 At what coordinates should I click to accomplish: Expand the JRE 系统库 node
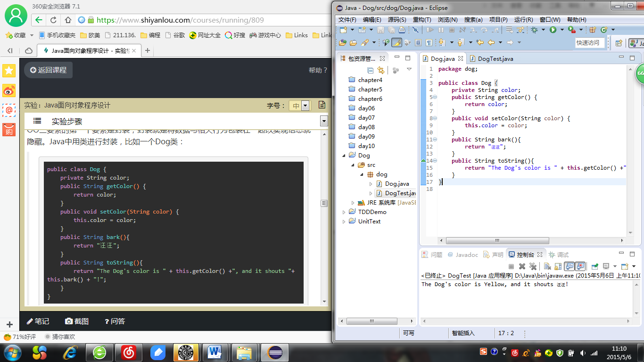[x=353, y=203]
